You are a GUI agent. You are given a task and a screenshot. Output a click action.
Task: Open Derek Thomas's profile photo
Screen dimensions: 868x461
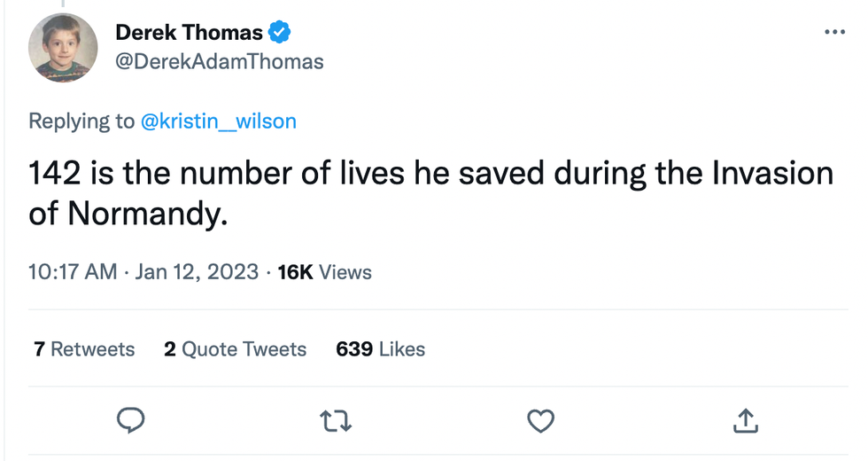63,48
